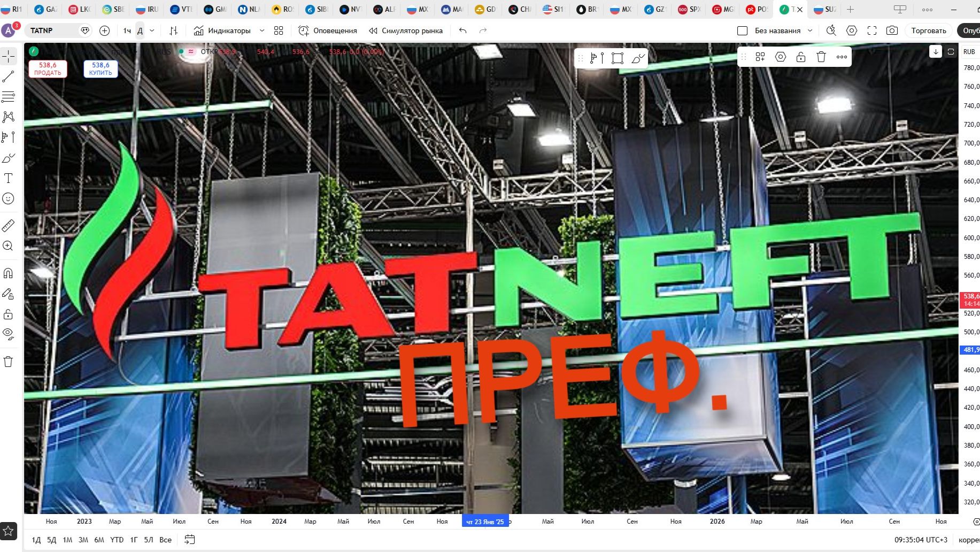Expand the Индикаторы favorites dropdown arrow

(x=262, y=30)
